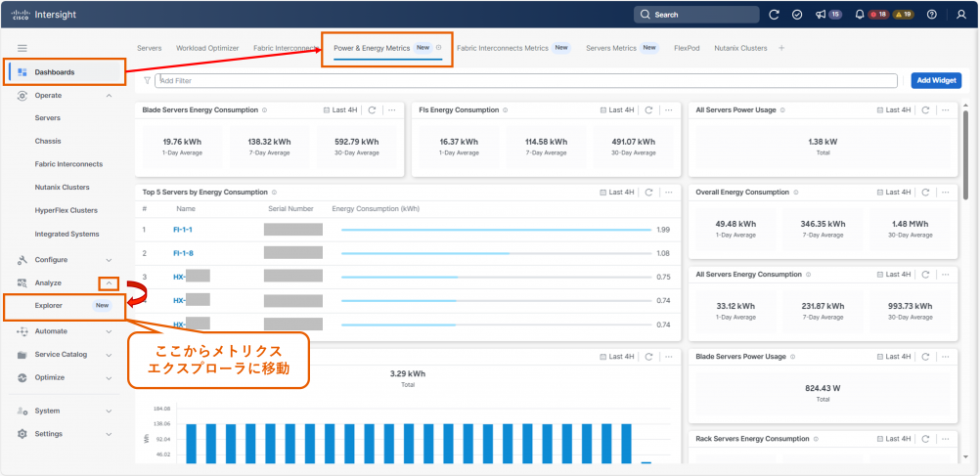This screenshot has height=476, width=980.
Task: Open more options for Overall Energy Consumption
Action: [946, 193]
